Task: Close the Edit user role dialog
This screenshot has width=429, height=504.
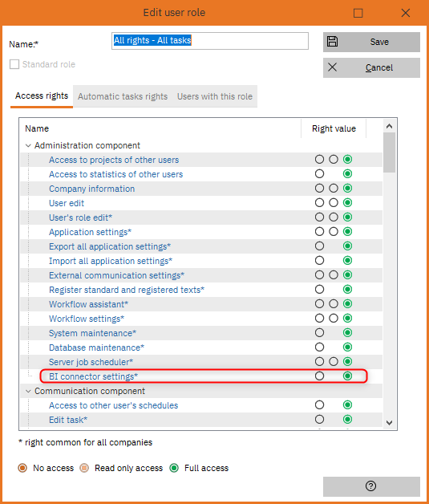Action: (406, 13)
